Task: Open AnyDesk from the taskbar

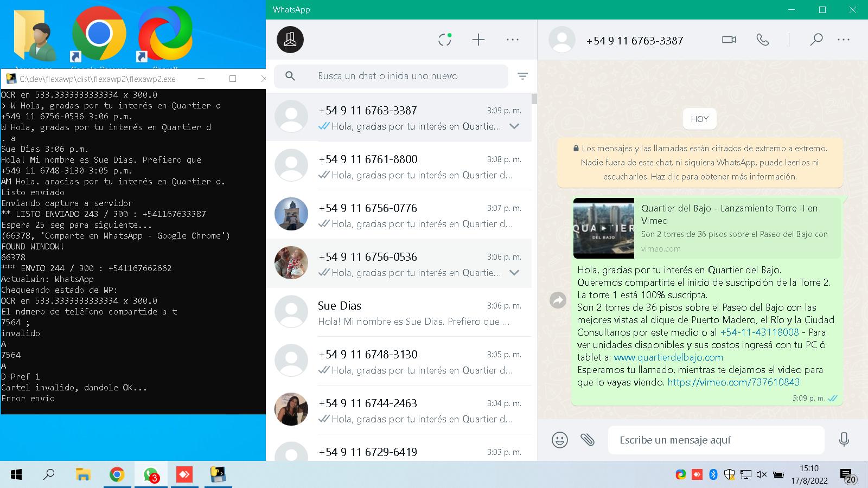Action: point(184,475)
